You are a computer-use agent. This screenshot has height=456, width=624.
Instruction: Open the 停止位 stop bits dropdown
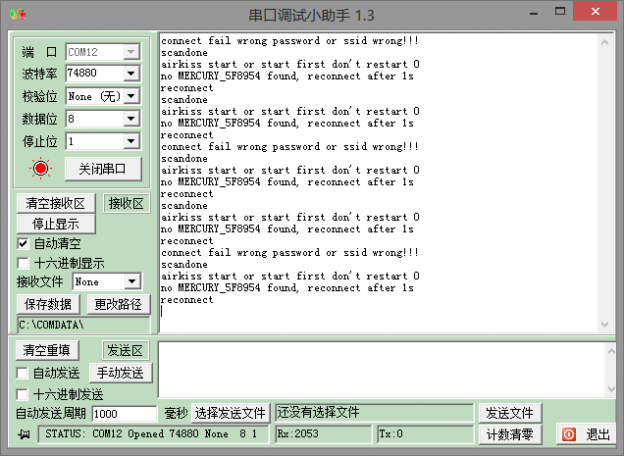pos(131,141)
